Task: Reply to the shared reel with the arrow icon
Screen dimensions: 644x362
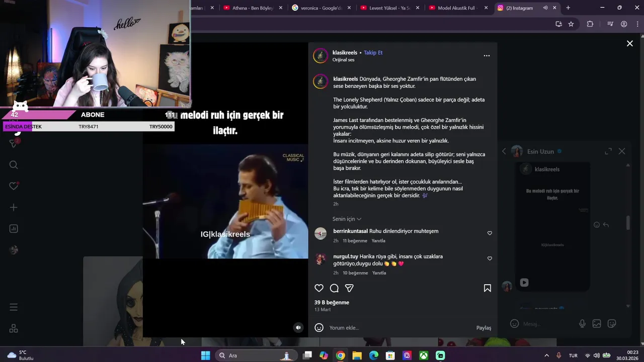Action: (x=606, y=225)
